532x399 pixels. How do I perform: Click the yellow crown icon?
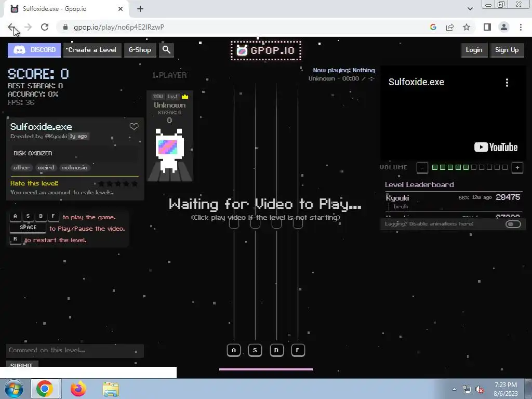185,96
